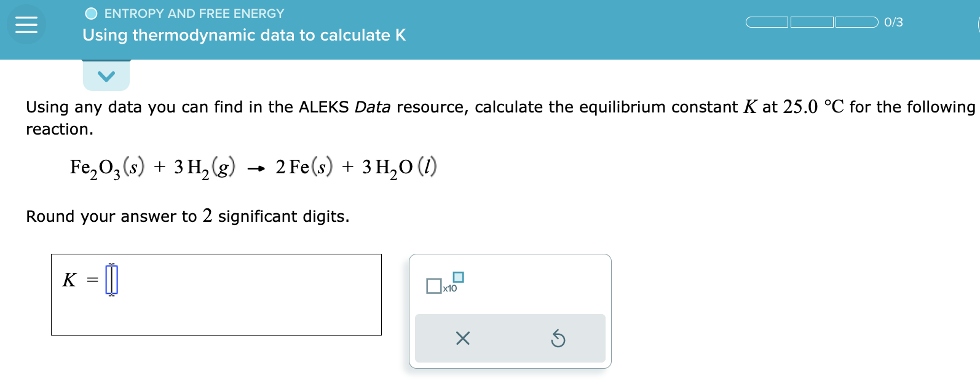This screenshot has height=381, width=980.
Task: Click the middle progress bar segment
Action: [x=811, y=22]
